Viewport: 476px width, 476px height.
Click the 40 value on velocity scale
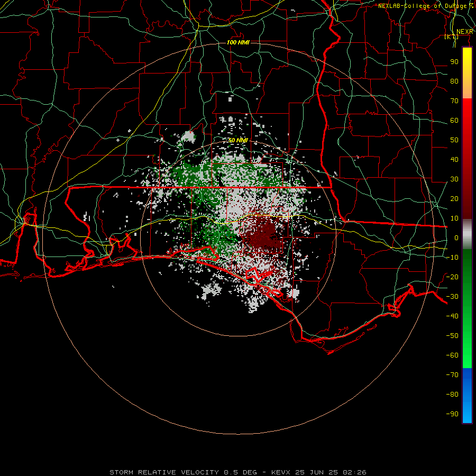pos(454,159)
